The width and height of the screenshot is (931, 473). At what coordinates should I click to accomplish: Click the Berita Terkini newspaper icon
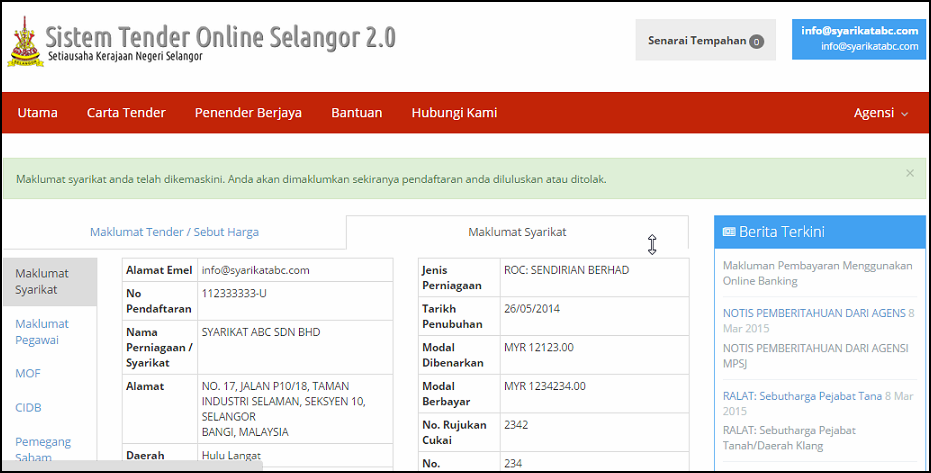pyautogui.click(x=729, y=232)
